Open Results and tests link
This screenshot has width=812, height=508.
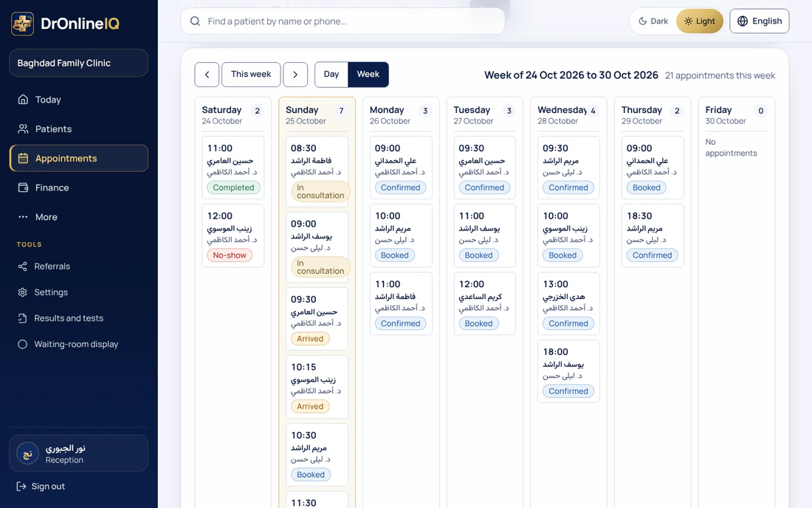tap(79, 318)
